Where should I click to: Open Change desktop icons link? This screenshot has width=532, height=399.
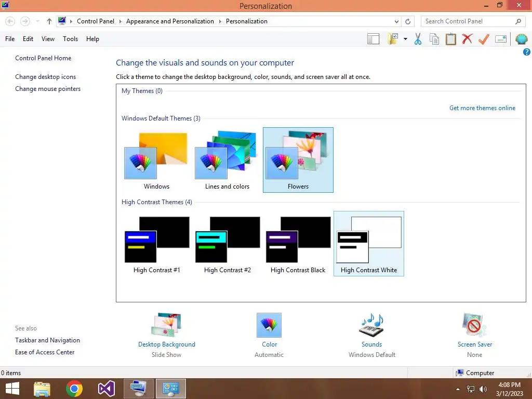46,77
